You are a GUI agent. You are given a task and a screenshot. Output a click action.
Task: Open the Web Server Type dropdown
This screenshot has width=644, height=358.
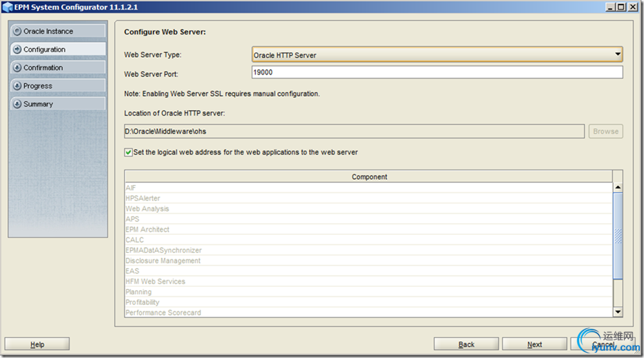437,55
